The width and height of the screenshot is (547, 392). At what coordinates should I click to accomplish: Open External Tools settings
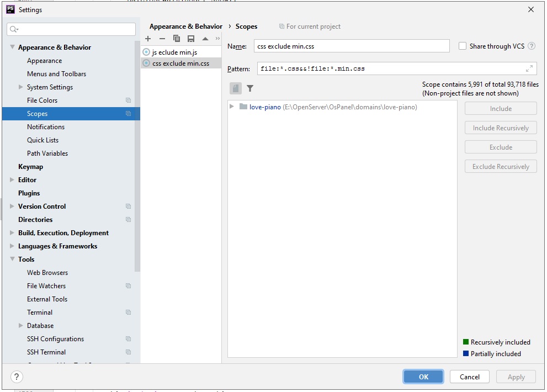pyautogui.click(x=47, y=299)
